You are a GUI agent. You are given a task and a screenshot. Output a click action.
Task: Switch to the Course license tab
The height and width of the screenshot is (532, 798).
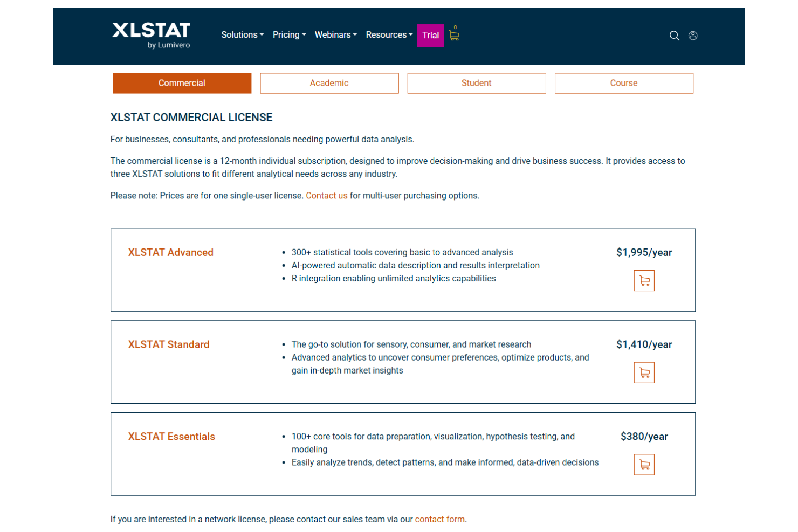point(624,83)
